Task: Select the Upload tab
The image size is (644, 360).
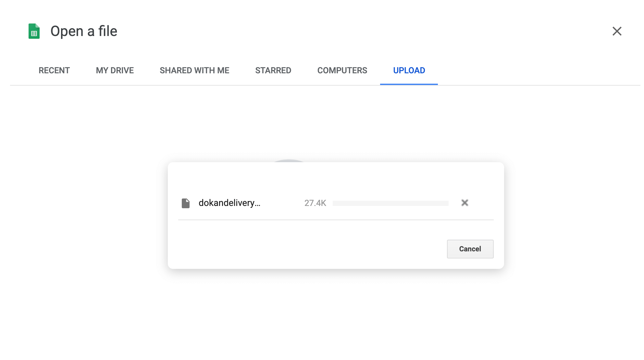Action: pyautogui.click(x=409, y=70)
